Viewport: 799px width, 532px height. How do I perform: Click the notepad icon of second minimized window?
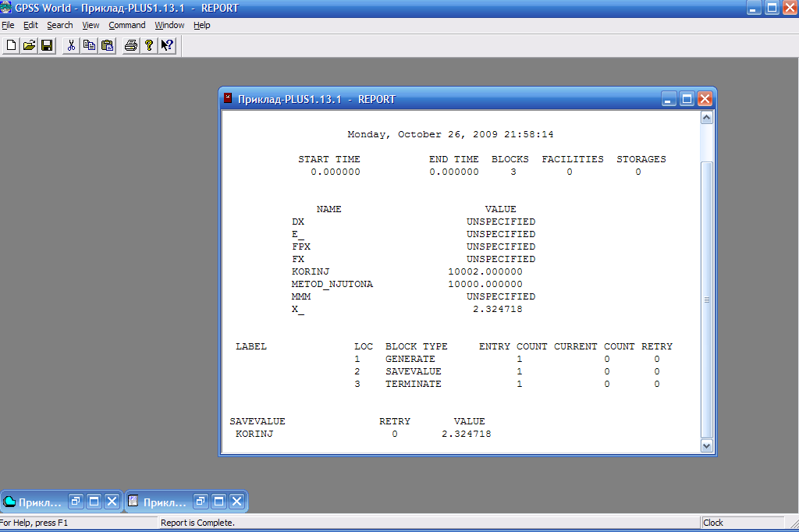pos(133,501)
